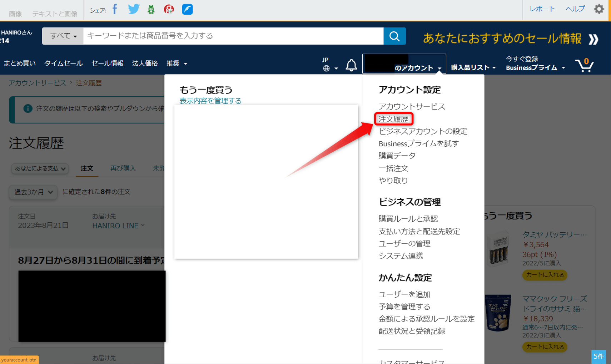Click the ヘルプ link
Screen dimensions: 611x364
click(x=575, y=9)
